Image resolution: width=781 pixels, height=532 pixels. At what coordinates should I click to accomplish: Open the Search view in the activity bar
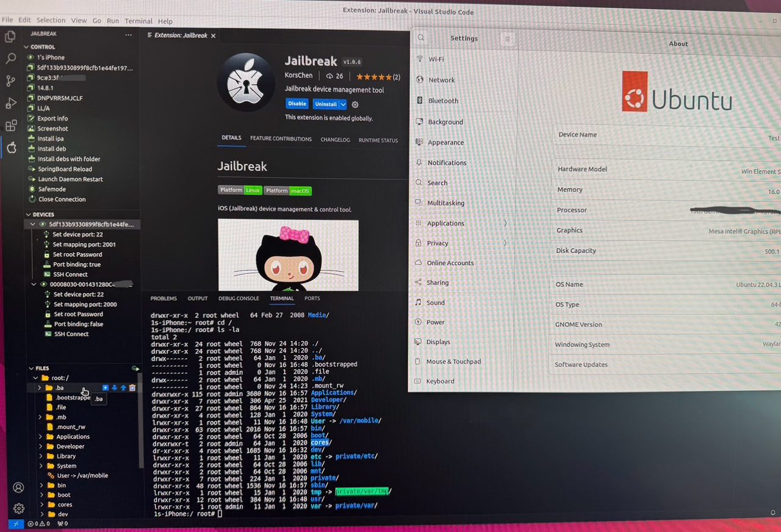click(x=10, y=59)
